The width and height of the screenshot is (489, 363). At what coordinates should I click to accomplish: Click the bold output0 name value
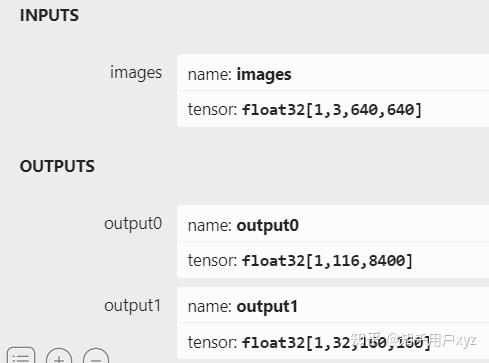[x=267, y=226]
